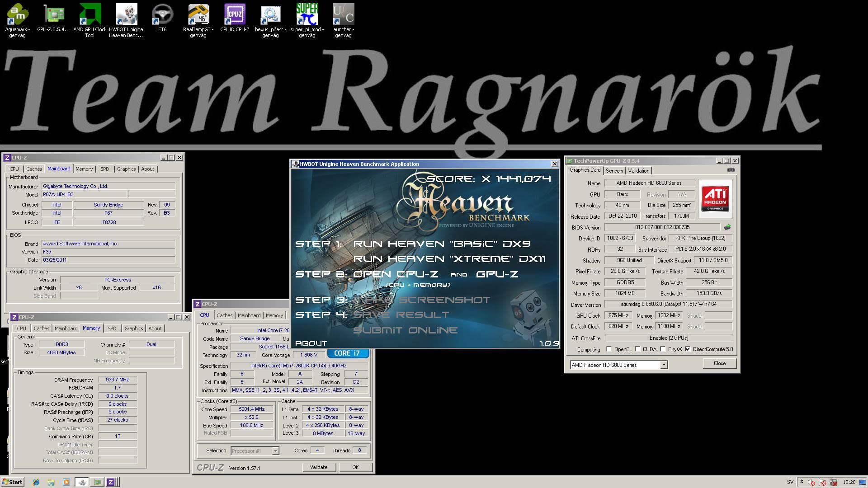Image resolution: width=868 pixels, height=488 pixels.
Task: Click the Validate button in CPU-Z
Action: [319, 467]
